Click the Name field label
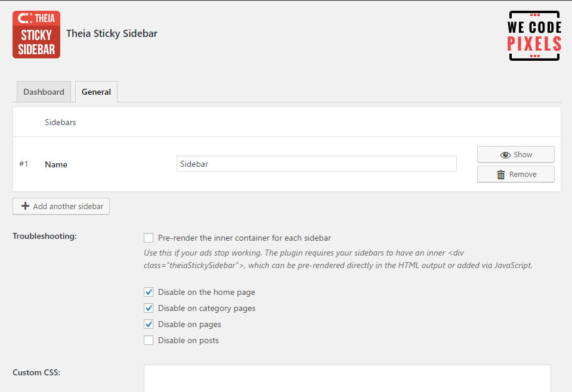 pyautogui.click(x=56, y=164)
